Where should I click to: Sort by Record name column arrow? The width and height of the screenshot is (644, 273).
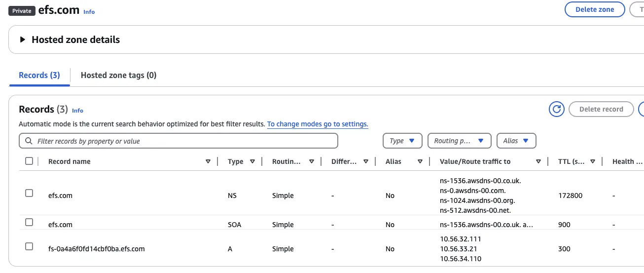tap(208, 161)
